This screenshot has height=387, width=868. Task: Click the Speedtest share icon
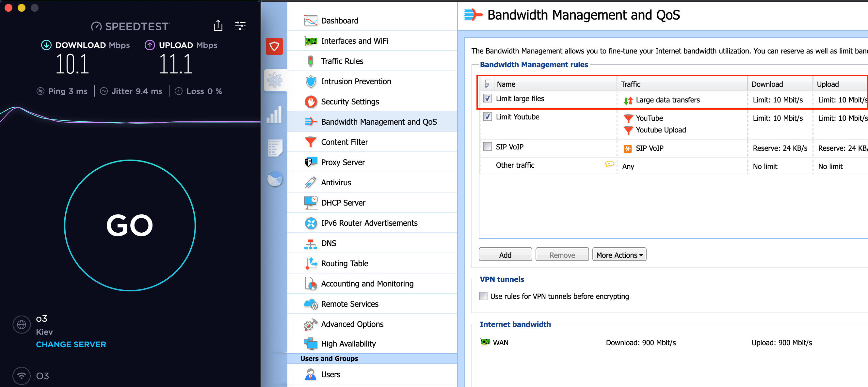218,25
